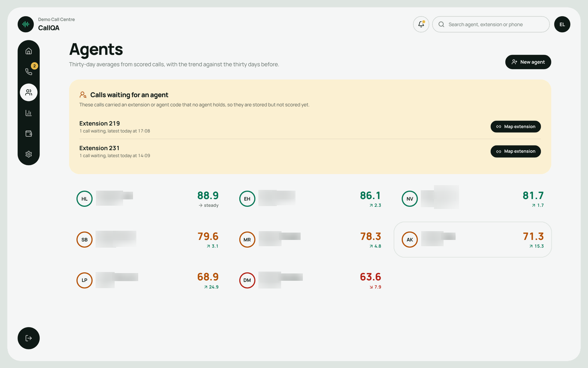
Task: Click the CallQA waveform logo
Action: pos(26,24)
